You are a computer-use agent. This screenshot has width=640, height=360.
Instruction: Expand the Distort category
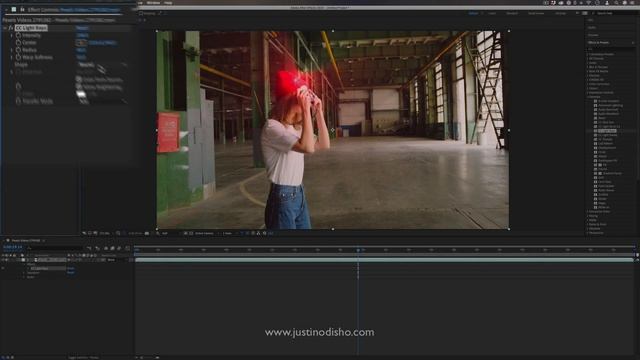click(588, 88)
